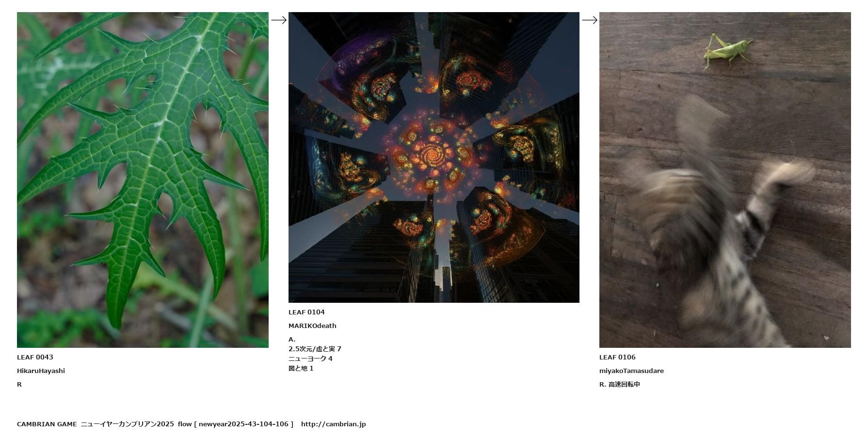Open the green thistle leaf photo
Image resolution: width=868 pixels, height=436 pixels.
tap(143, 180)
